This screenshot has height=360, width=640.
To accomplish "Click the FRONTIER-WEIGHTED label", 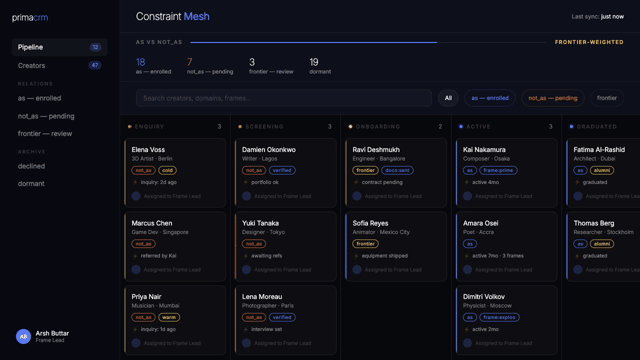I will pos(589,42).
